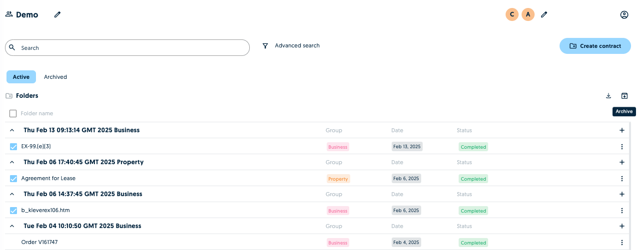This screenshot has width=644, height=250.
Task: Click the Demo workspace title
Action: pyautogui.click(x=27, y=15)
